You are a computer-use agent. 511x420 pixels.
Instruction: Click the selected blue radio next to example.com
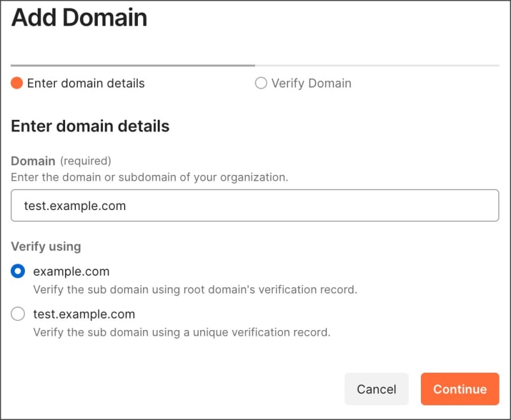click(17, 271)
